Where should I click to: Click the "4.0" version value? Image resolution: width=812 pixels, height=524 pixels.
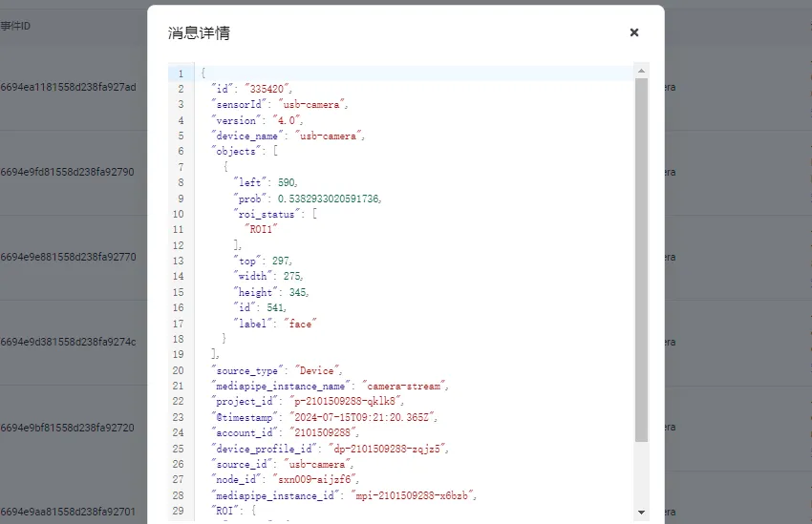coord(287,120)
